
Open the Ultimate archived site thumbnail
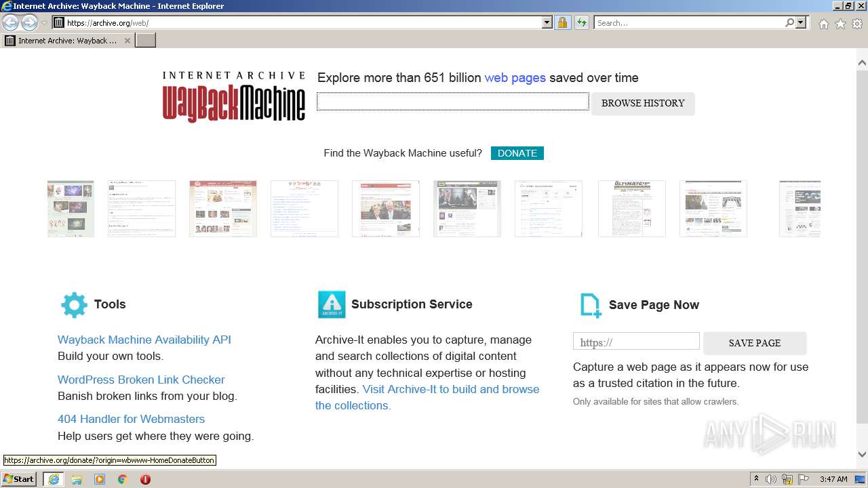pyautogui.click(x=632, y=209)
